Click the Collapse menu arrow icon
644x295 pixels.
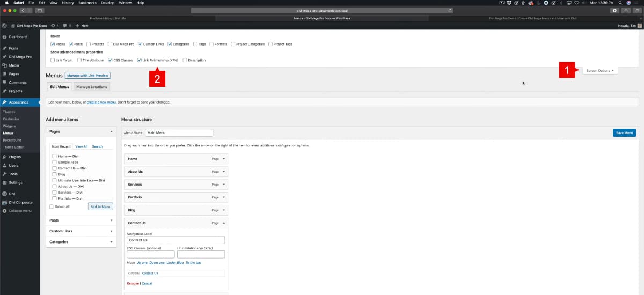(x=4, y=211)
